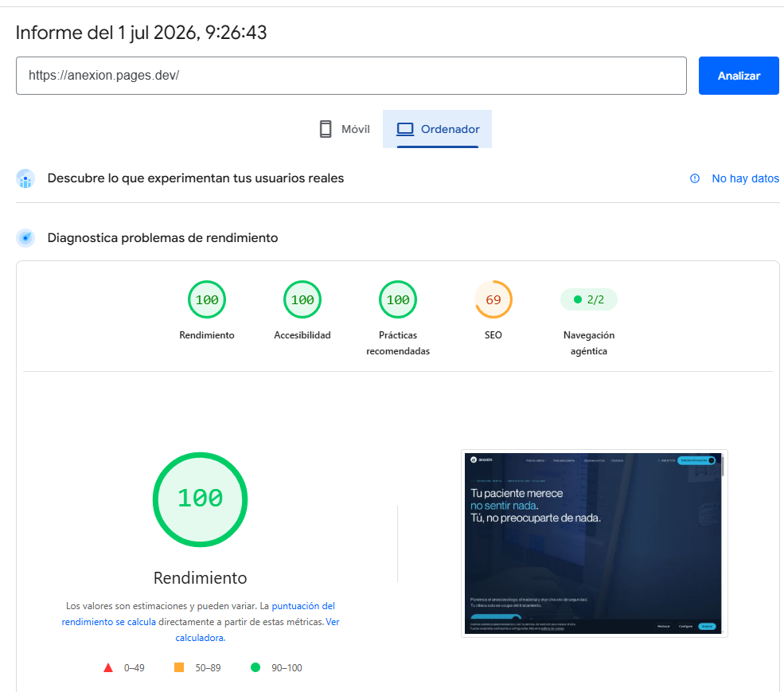Screen dimensions: 784x692
Task: Click the Analizar button
Action: (x=739, y=76)
